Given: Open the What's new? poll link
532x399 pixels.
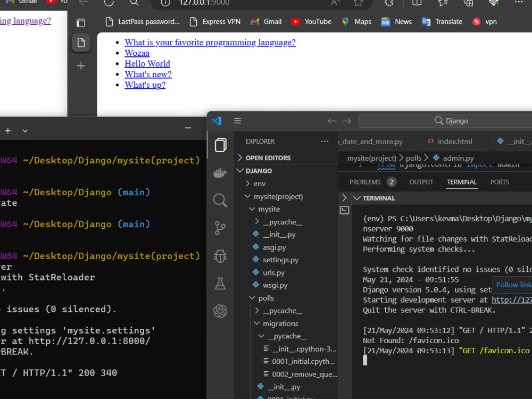Looking at the screenshot, I should 148,74.
